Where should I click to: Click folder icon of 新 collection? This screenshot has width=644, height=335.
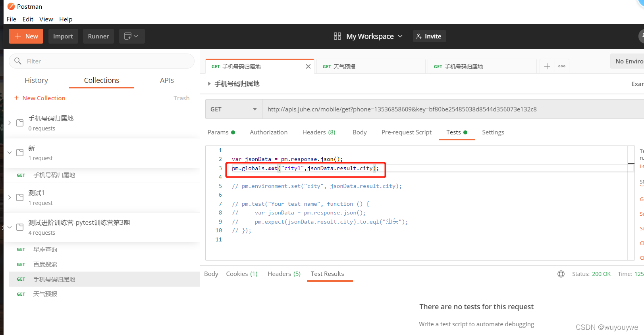click(20, 153)
